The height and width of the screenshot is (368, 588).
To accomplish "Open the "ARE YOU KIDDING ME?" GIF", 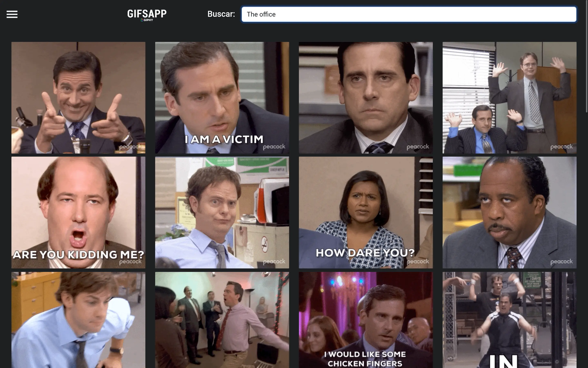I will pos(78,212).
